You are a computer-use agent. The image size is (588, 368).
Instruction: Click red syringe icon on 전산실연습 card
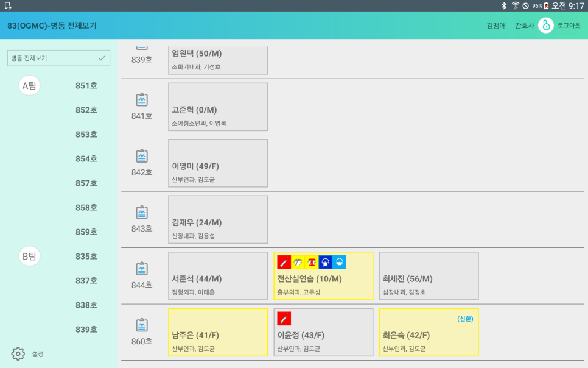click(x=284, y=262)
